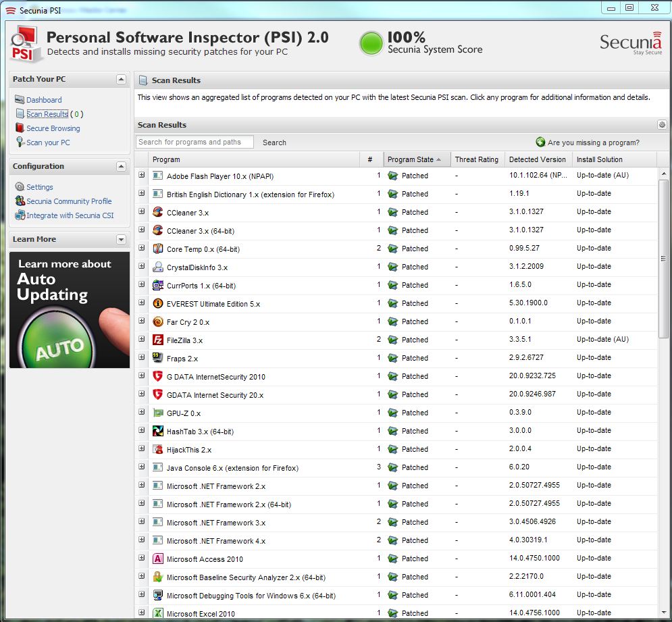The height and width of the screenshot is (622, 672).
Task: Start Scan your PC
Action: (48, 142)
